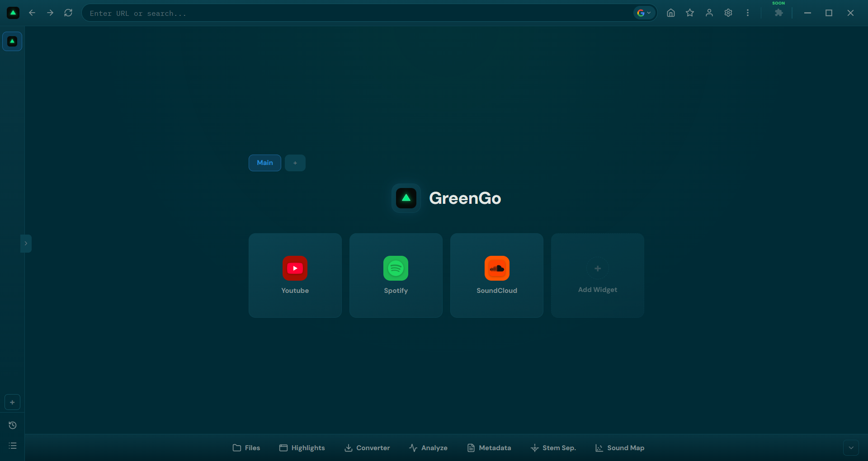Click the center GreenGo logo icon

(x=406, y=198)
